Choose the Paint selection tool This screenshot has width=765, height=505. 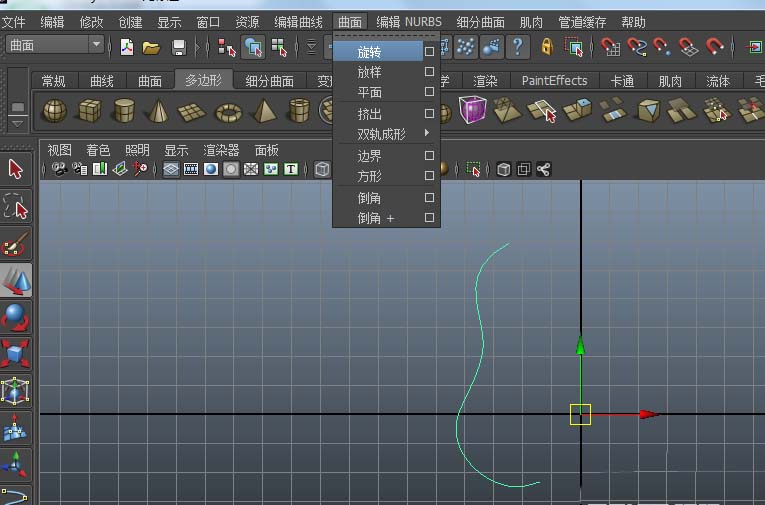click(16, 243)
